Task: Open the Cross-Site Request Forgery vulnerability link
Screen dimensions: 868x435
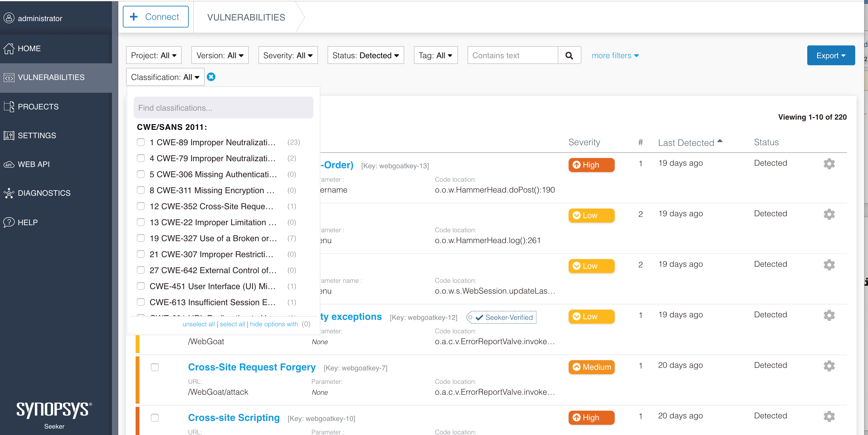Action: pos(252,367)
